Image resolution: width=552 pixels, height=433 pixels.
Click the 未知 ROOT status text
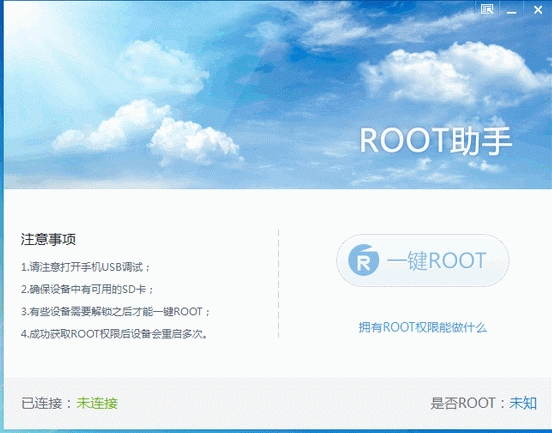[x=523, y=403]
